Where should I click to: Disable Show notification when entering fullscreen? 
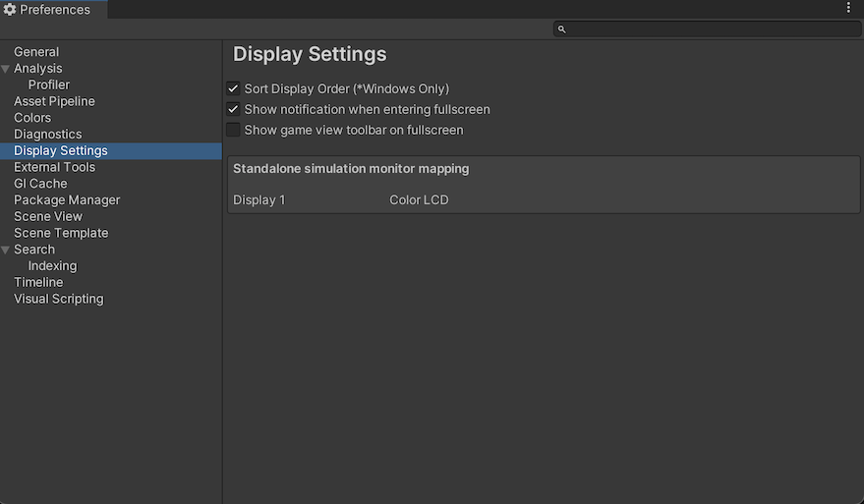(234, 110)
